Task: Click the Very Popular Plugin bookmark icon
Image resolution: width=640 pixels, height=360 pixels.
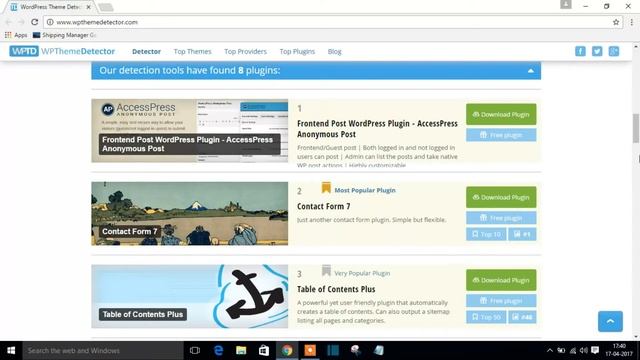Action: (326, 270)
